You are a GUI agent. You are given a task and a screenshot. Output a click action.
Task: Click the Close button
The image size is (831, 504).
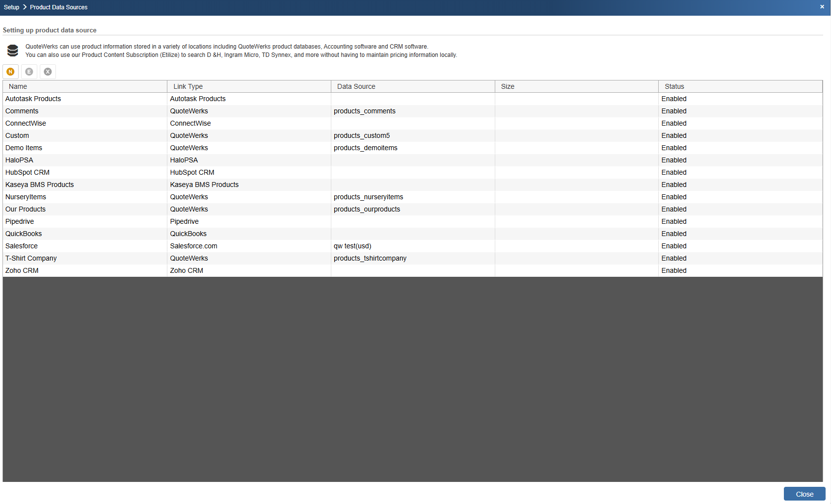804,494
